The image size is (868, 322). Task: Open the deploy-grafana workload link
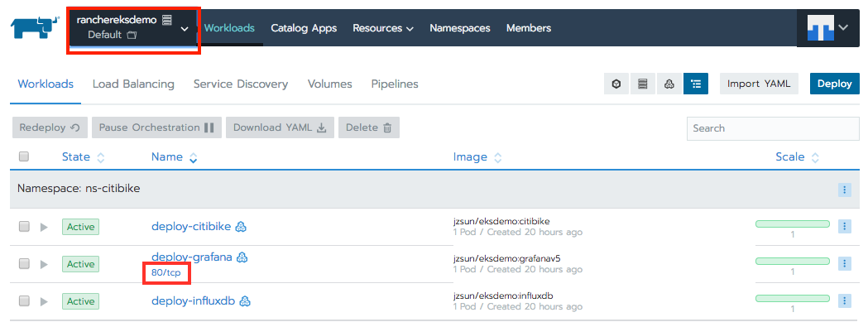point(191,257)
